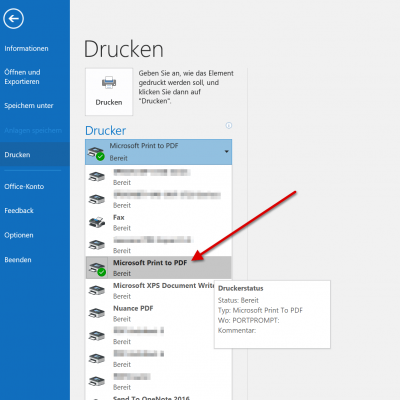400x400 pixels.
Task: Choose Send To OneNote 2016 printer
Action: click(x=159, y=397)
